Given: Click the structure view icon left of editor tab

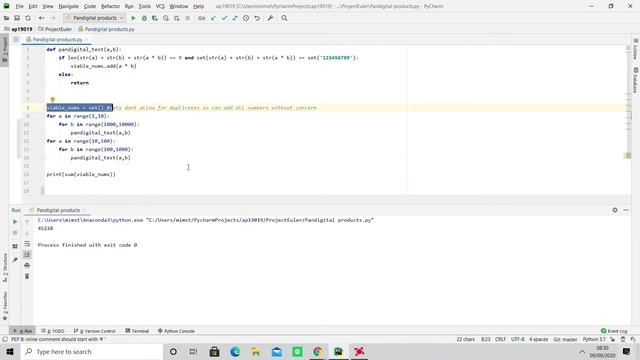Looking at the screenshot, I should pyautogui.click(x=16, y=40).
